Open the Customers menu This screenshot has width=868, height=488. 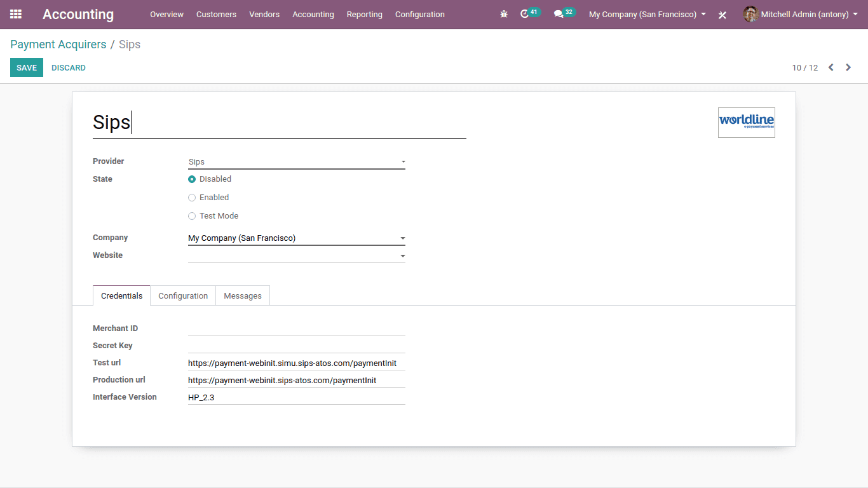click(x=216, y=14)
